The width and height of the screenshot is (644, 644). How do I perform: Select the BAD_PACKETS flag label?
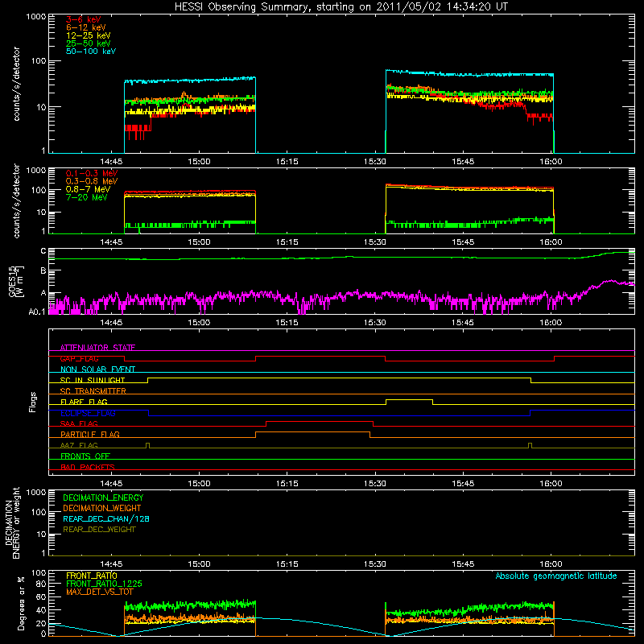[x=88, y=467]
